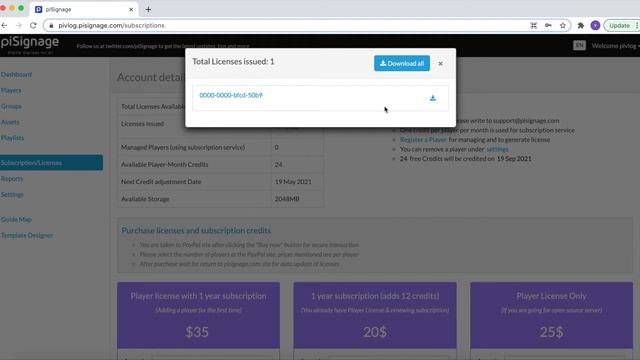
Task: View site info via the lock icon
Action: coord(51,25)
